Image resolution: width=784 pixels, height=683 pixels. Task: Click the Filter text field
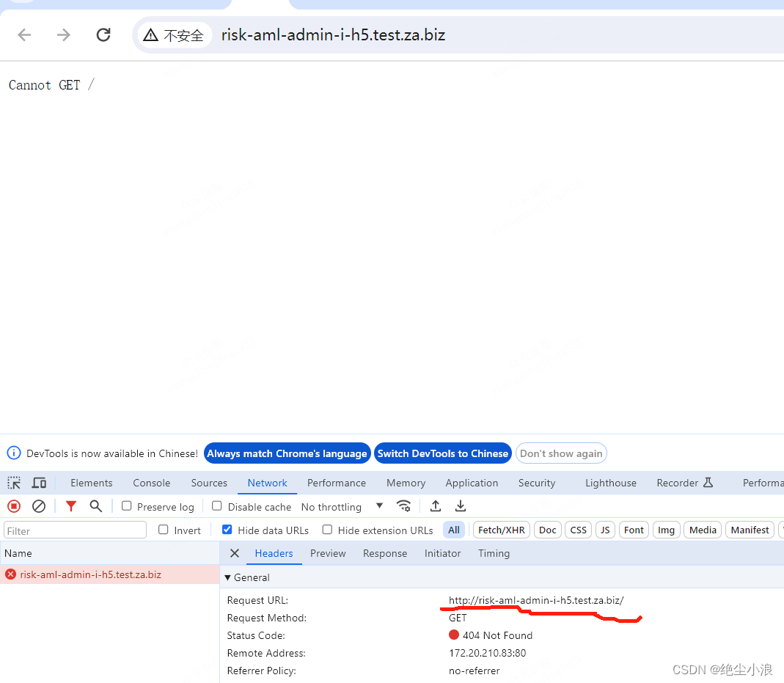tap(75, 530)
